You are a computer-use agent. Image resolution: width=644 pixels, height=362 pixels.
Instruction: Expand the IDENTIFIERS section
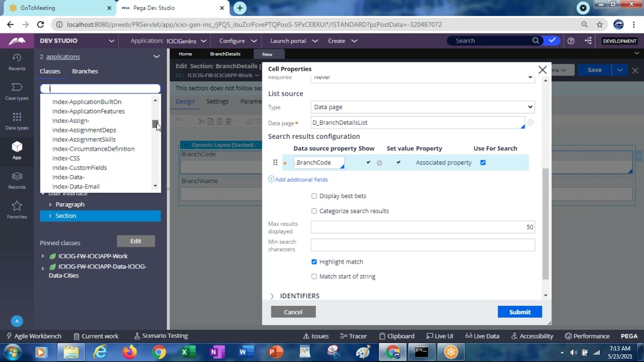point(272,296)
